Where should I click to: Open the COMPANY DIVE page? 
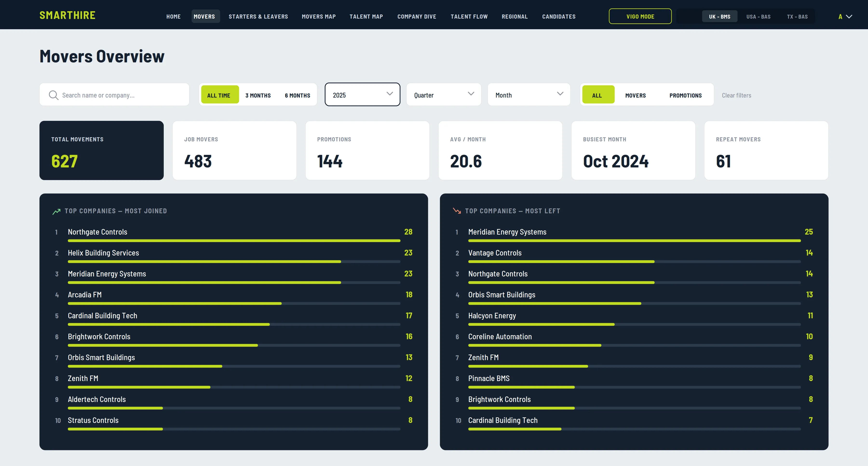[x=417, y=16]
